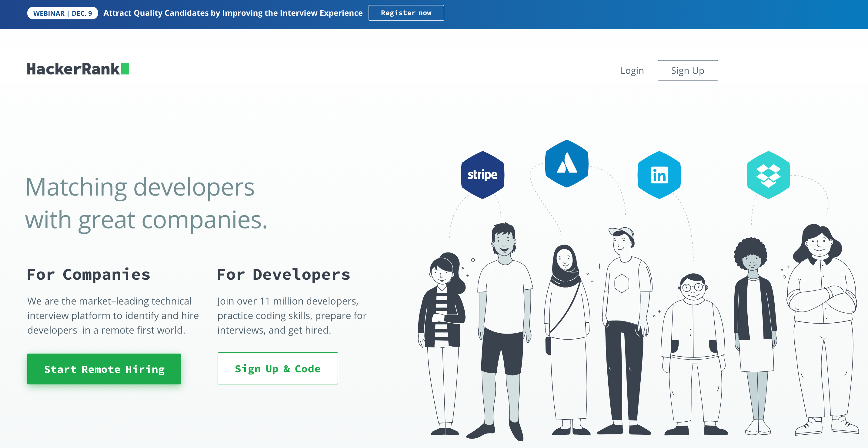Viewport: 868px width, 448px height.
Task: Click hexagon emblem on man's t-shirt
Action: pos(621,283)
